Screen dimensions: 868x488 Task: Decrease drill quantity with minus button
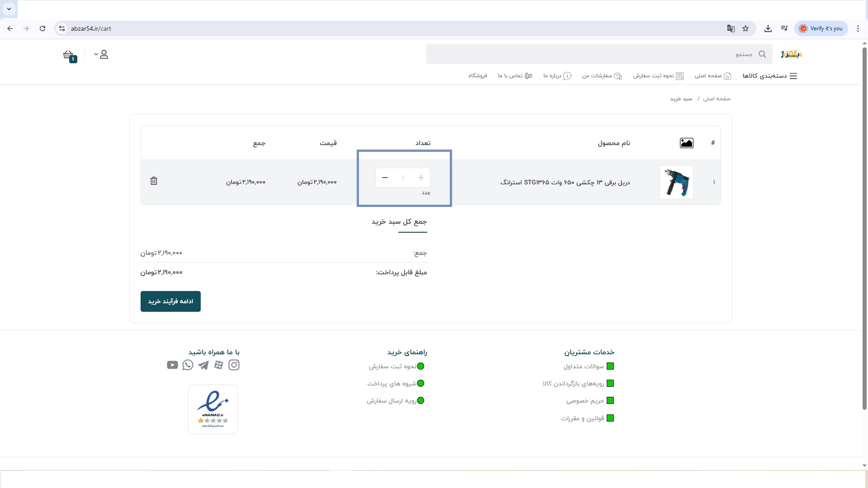click(385, 178)
